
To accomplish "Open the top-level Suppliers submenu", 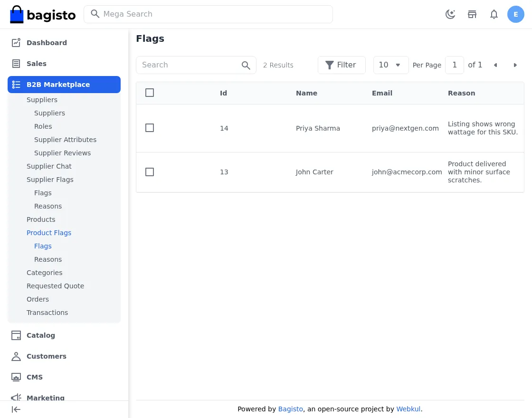I will coord(42,100).
